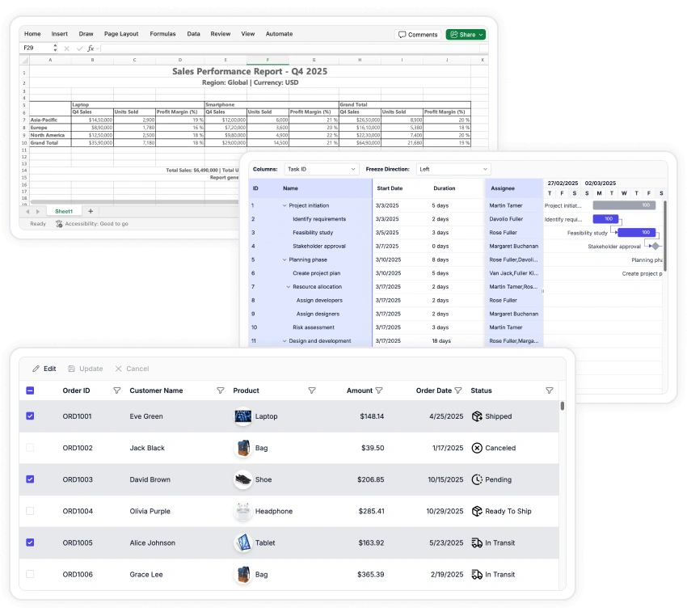Open the Customer Name filter icon
Image resolution: width=687 pixels, height=616 pixels.
coord(221,390)
